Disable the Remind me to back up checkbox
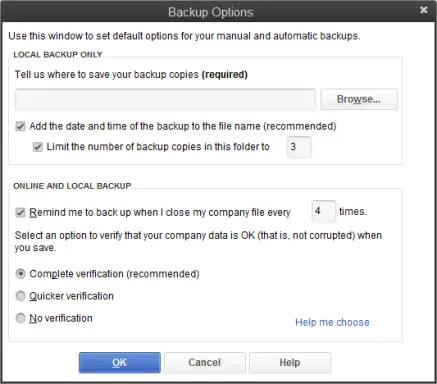Image resolution: width=437 pixels, height=384 pixels. (x=20, y=212)
